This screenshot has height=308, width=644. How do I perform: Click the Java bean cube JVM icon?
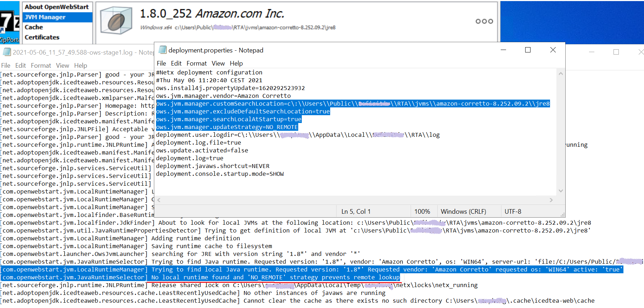[x=116, y=21]
